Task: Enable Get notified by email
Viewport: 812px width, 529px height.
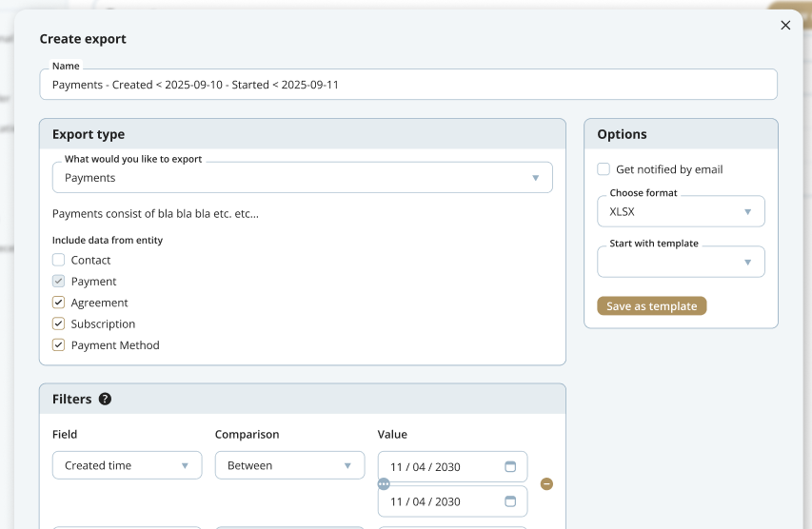Action: (x=604, y=169)
